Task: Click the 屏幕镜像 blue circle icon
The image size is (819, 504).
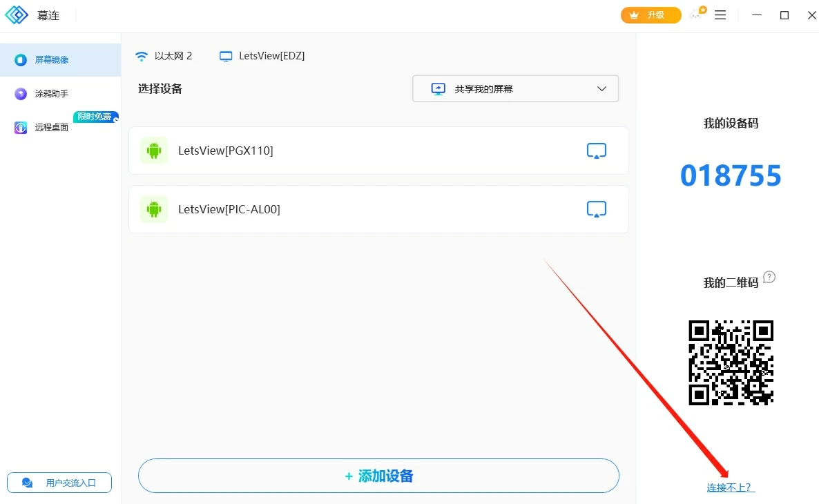Action: 20,60
